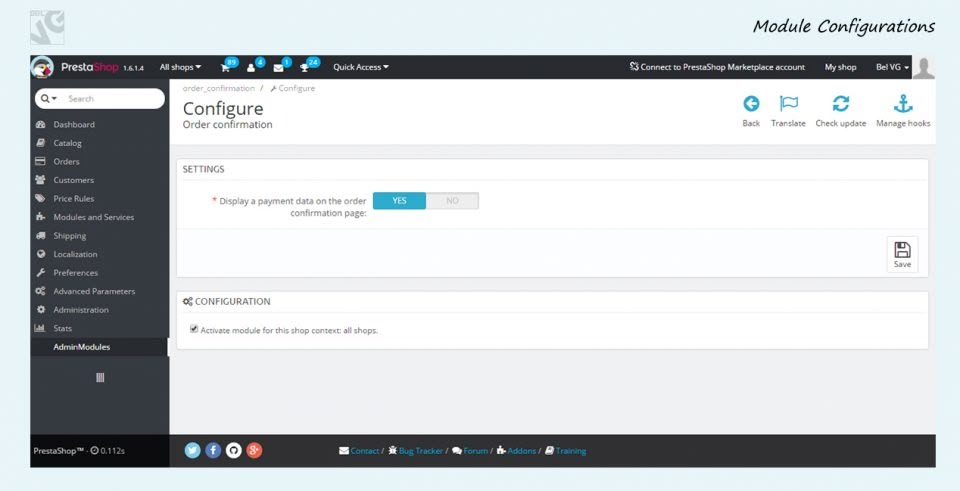Open the GitHub icon in footer

[x=233, y=450]
